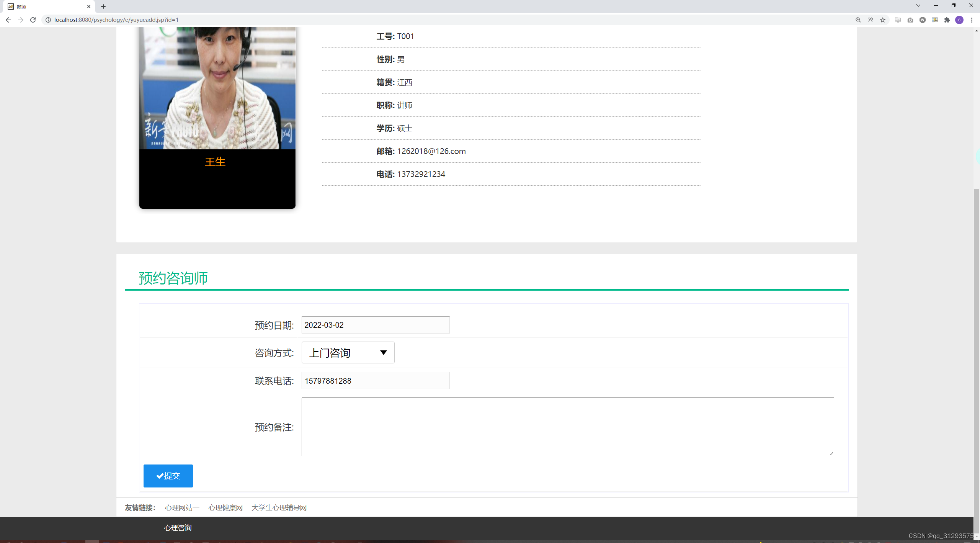The height and width of the screenshot is (543, 980).
Task: Click the 预约日期 date field
Action: coord(375,325)
